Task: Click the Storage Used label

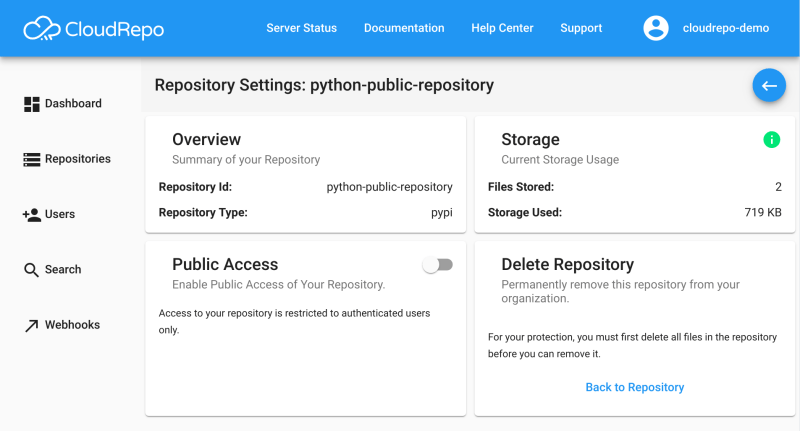Action: tap(524, 212)
